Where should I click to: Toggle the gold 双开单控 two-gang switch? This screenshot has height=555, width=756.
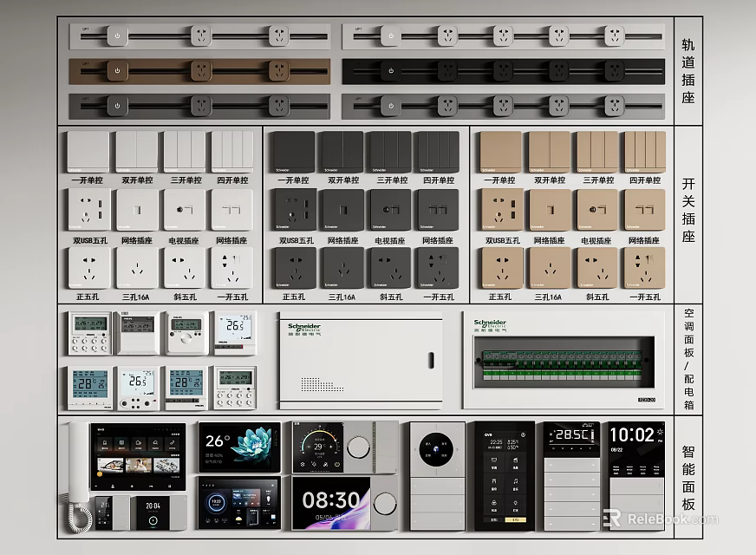[x=549, y=152]
